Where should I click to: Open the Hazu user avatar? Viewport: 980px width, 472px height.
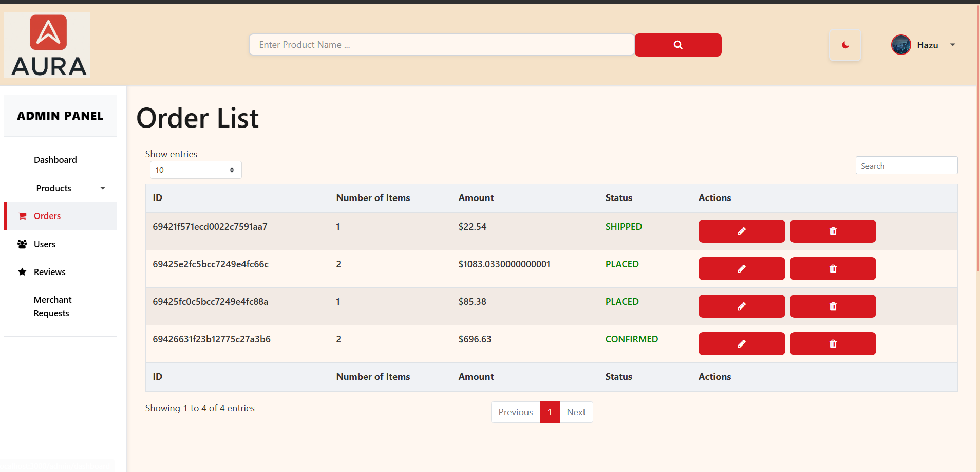[901, 45]
